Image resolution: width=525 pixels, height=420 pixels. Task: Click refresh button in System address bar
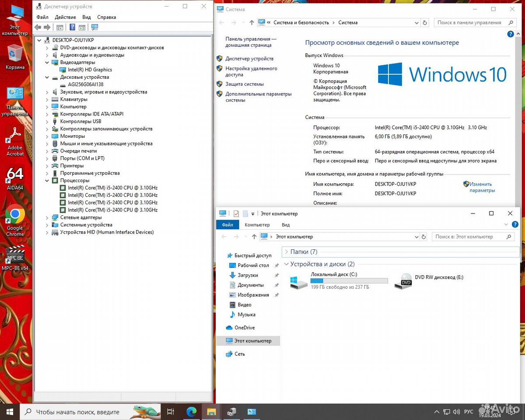click(424, 22)
